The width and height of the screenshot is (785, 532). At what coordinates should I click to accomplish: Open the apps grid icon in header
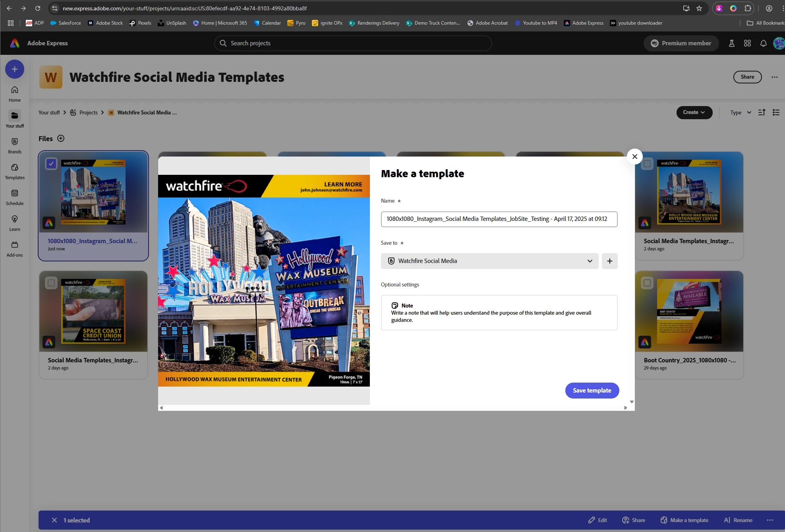(x=747, y=43)
